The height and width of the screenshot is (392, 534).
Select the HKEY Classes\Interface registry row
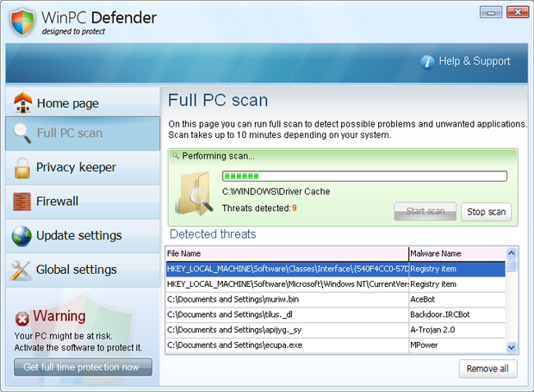pyautogui.click(x=335, y=269)
